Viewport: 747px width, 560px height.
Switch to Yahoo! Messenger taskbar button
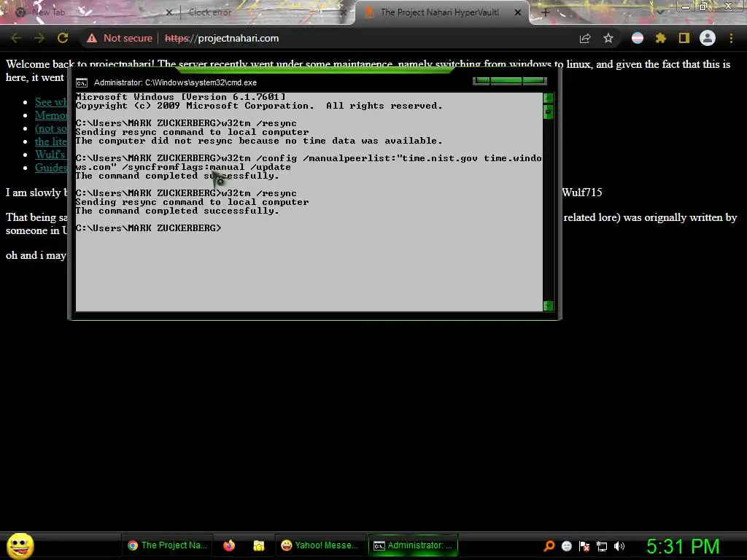coord(320,545)
